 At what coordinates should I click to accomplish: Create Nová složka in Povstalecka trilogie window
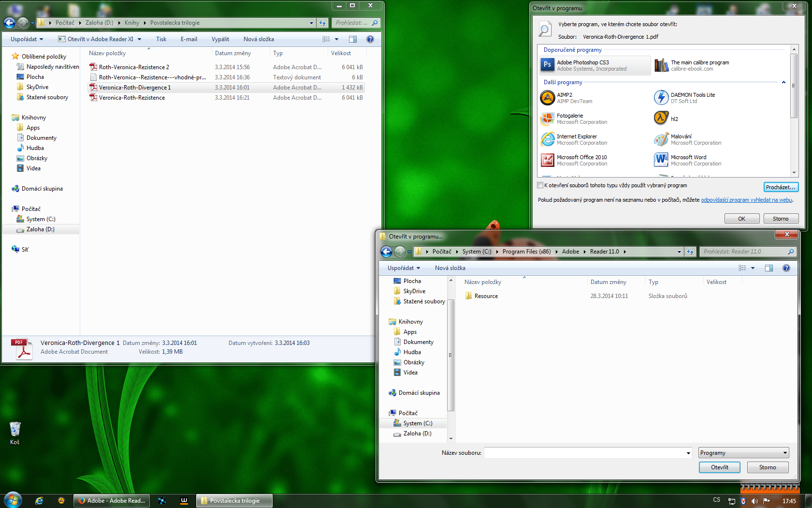click(x=259, y=39)
